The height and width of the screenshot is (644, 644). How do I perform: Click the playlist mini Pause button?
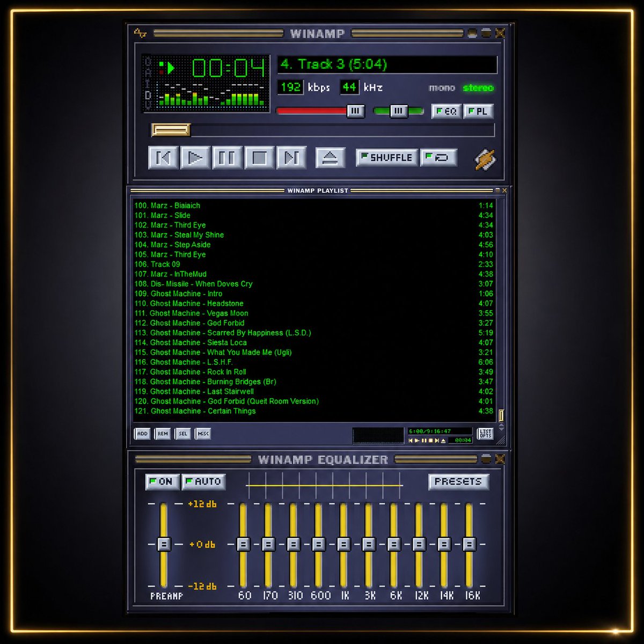424,441
